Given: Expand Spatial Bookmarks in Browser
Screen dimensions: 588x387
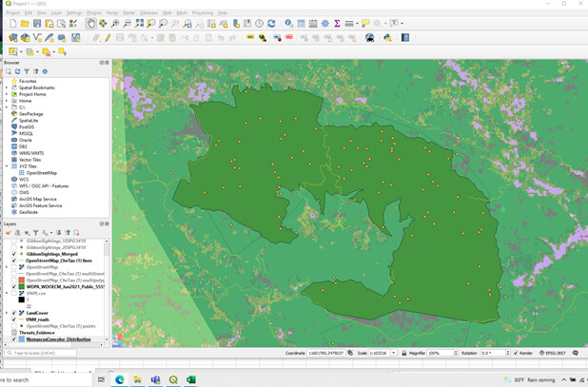Looking at the screenshot, I should click(7, 87).
